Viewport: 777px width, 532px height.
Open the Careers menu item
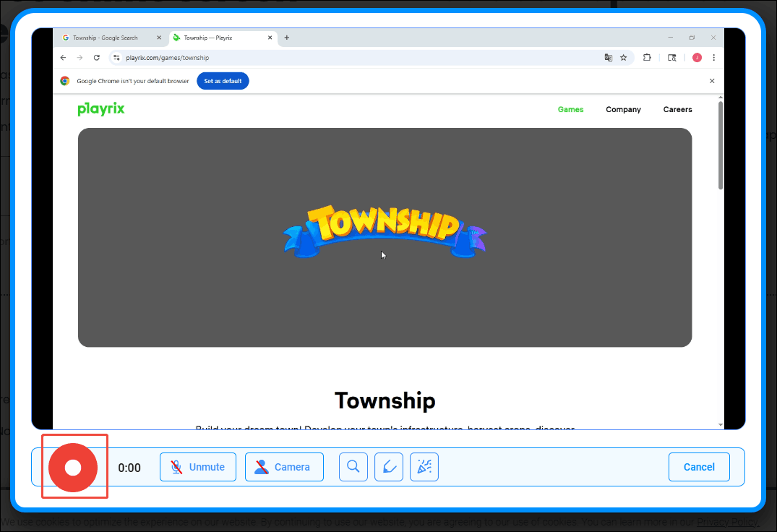[677, 109]
